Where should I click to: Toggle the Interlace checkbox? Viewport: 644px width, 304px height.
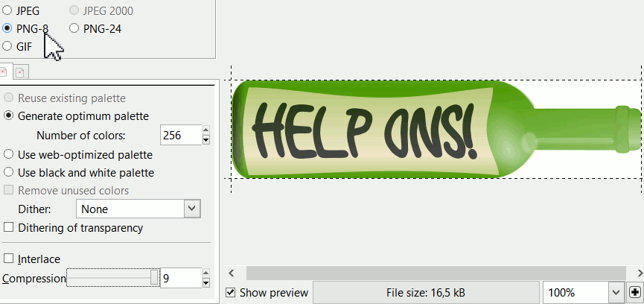(8, 259)
